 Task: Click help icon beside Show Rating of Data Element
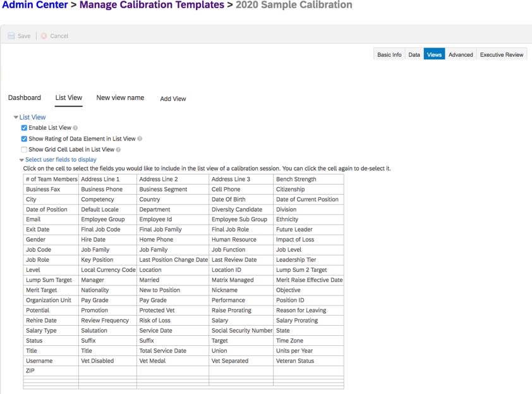(140, 139)
